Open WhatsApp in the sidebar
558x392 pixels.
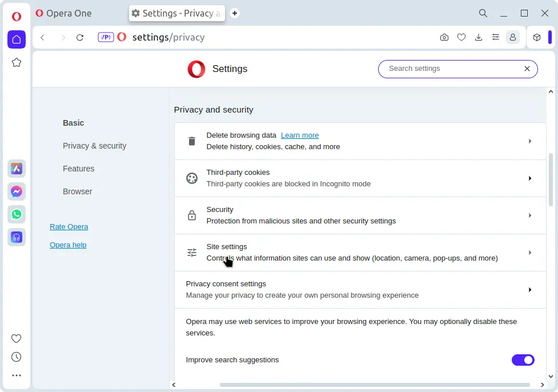[17, 214]
